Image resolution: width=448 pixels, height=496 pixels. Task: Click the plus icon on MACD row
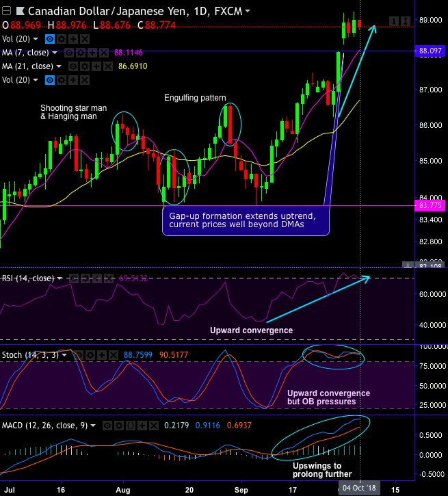point(142,426)
